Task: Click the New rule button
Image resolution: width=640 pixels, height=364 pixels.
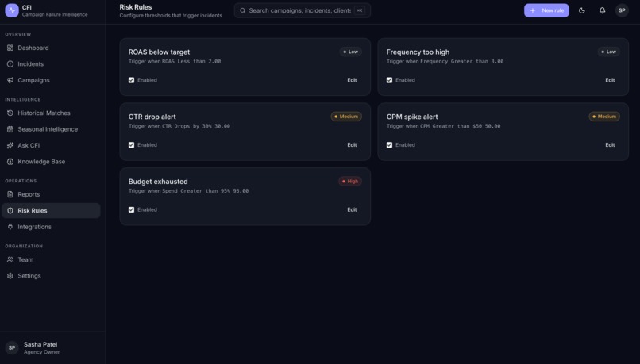Action: [546, 10]
